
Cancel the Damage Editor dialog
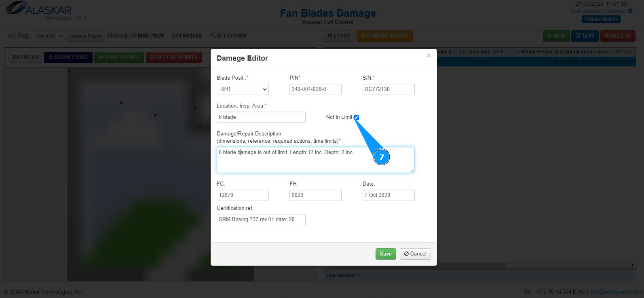[x=415, y=254]
